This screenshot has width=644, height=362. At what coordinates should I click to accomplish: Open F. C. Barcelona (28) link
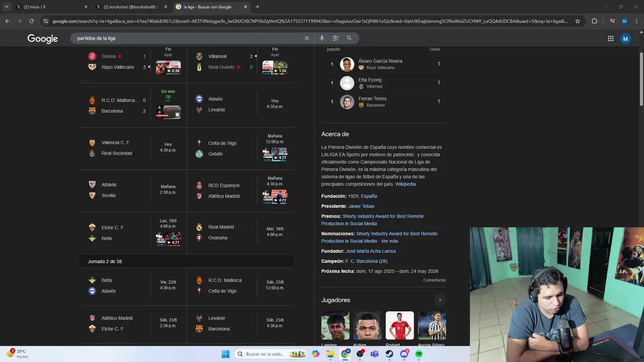[366, 261]
